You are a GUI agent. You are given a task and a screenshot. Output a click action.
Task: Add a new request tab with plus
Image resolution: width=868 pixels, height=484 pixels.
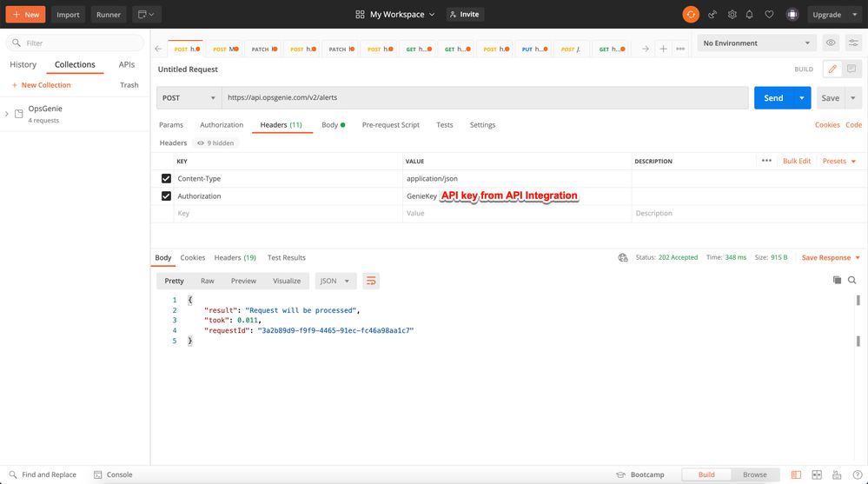pyautogui.click(x=663, y=49)
